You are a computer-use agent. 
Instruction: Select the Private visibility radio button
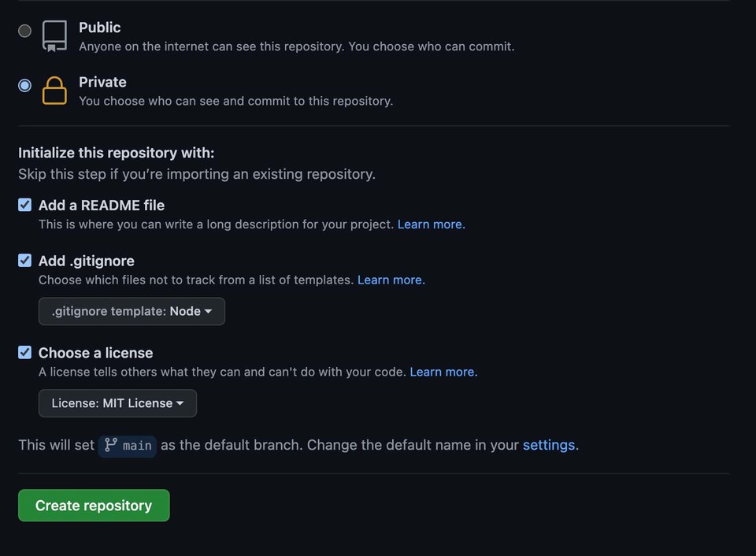click(x=24, y=85)
